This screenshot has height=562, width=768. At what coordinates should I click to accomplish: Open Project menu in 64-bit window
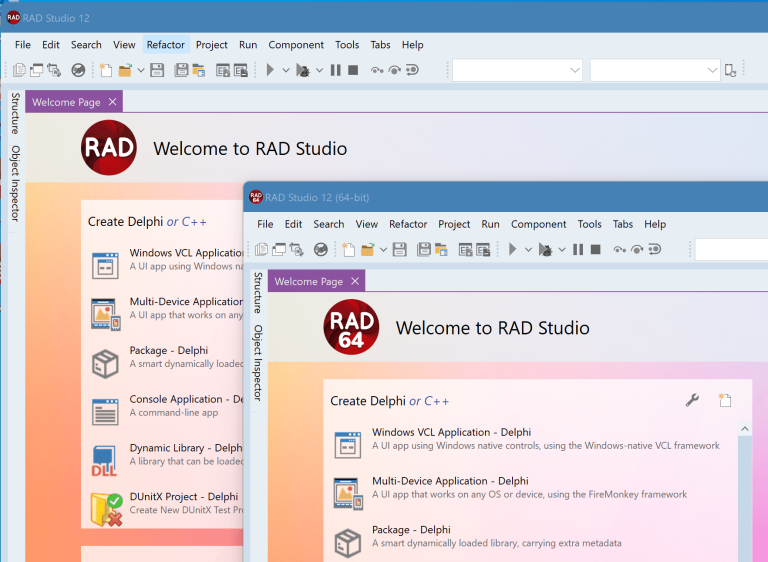[454, 224]
